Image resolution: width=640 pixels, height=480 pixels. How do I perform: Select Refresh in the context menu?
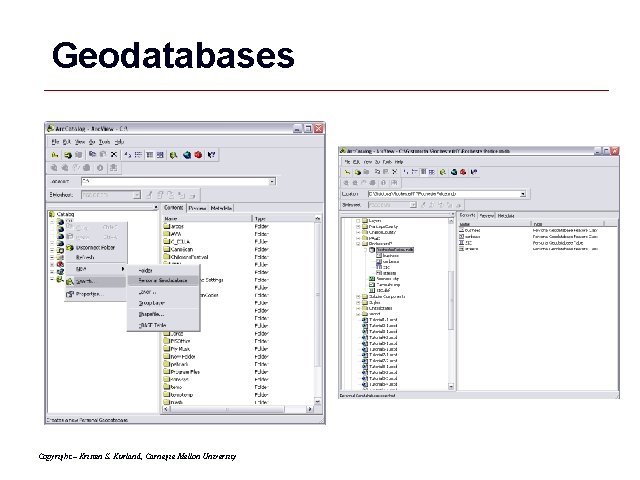(96, 258)
